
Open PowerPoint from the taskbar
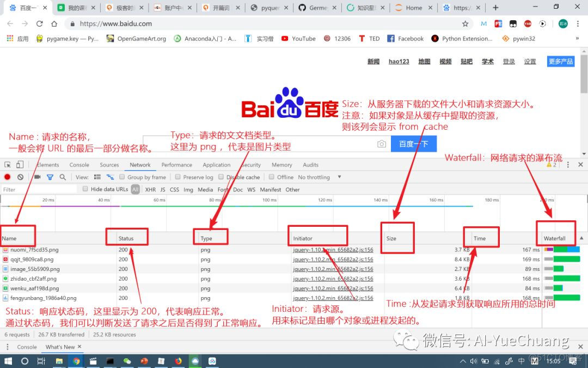pyautogui.click(x=144, y=361)
